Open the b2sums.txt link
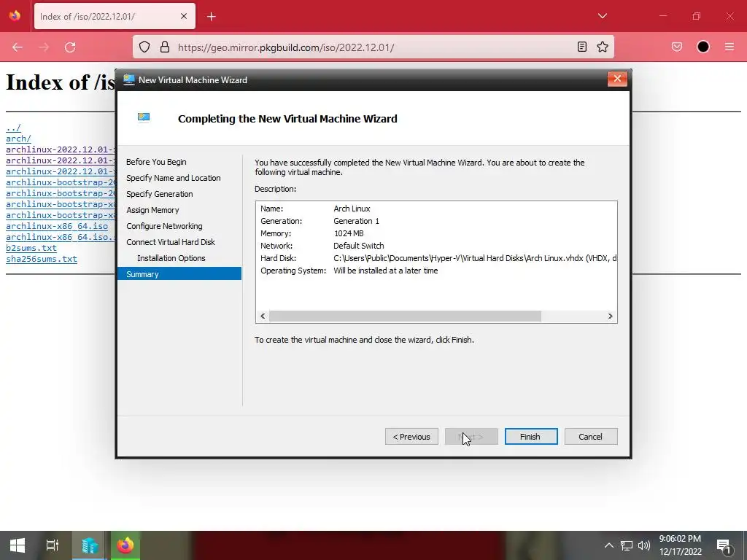The width and height of the screenshot is (747, 560). click(x=31, y=248)
